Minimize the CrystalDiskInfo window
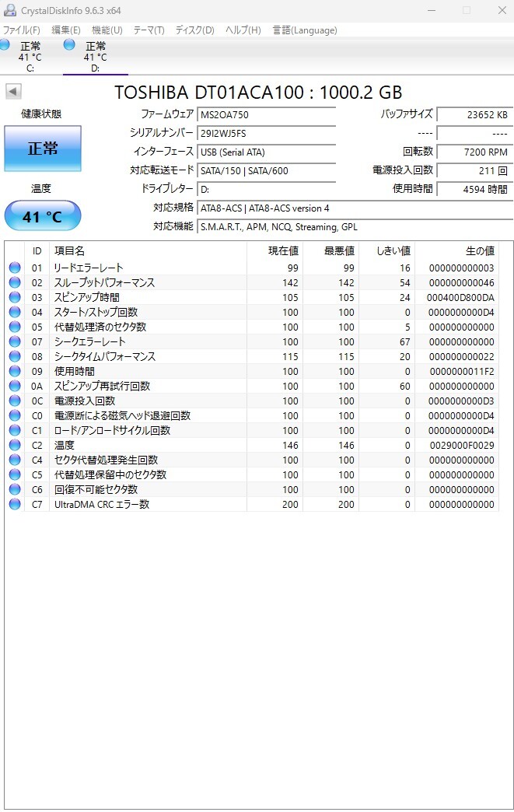Screen dimensions: 514x812 point(432,10)
